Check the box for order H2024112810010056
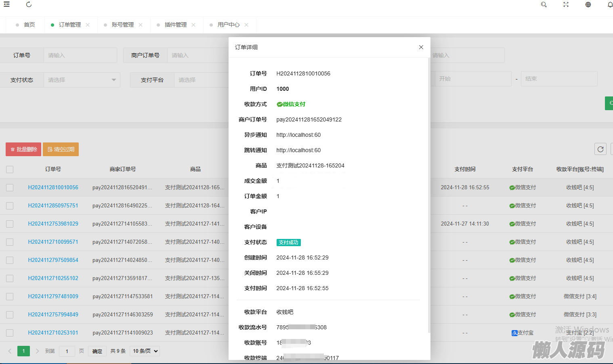The image size is (613, 364). pyautogui.click(x=10, y=188)
